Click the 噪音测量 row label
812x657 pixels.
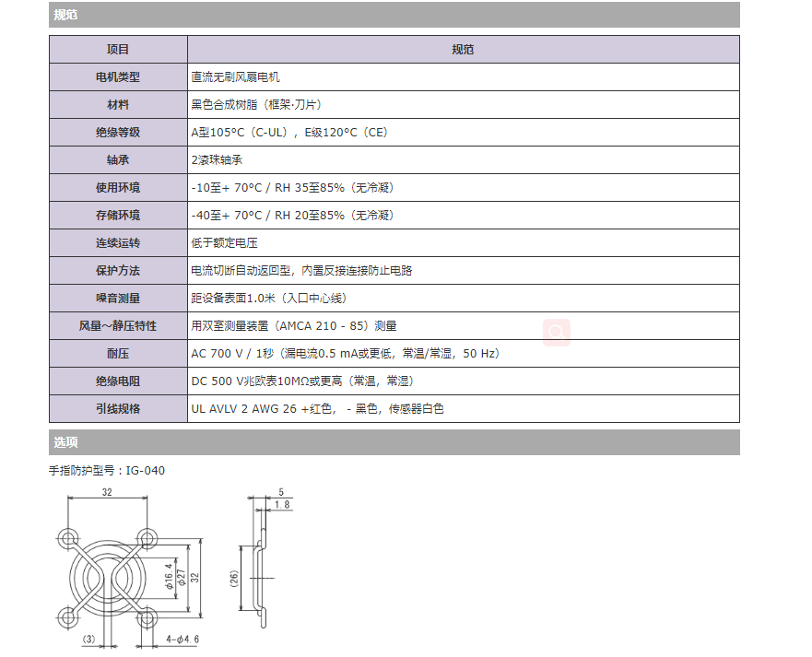[118, 299]
